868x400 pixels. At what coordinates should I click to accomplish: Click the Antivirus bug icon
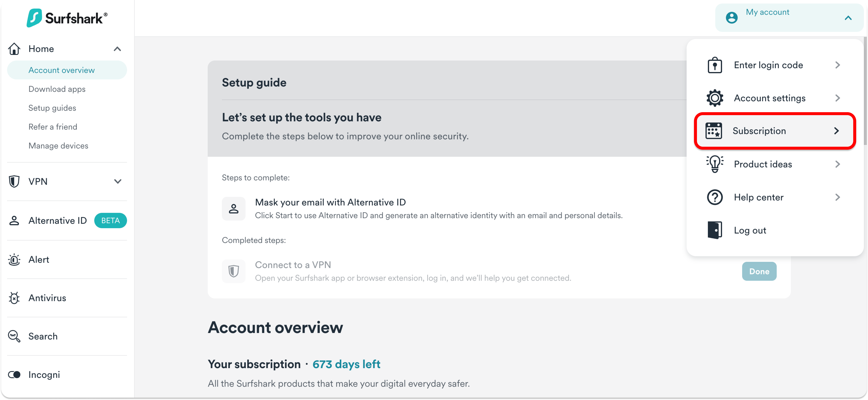14,298
